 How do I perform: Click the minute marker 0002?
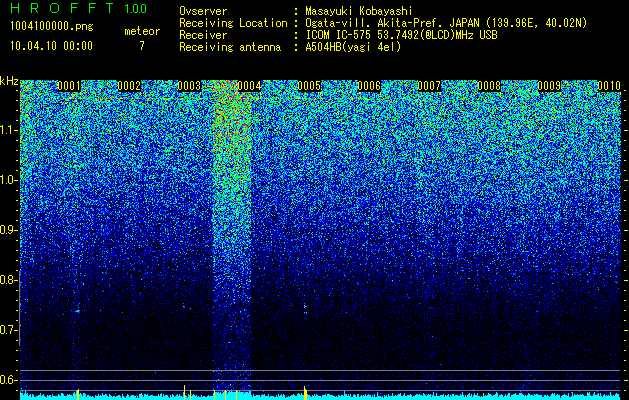click(x=129, y=86)
